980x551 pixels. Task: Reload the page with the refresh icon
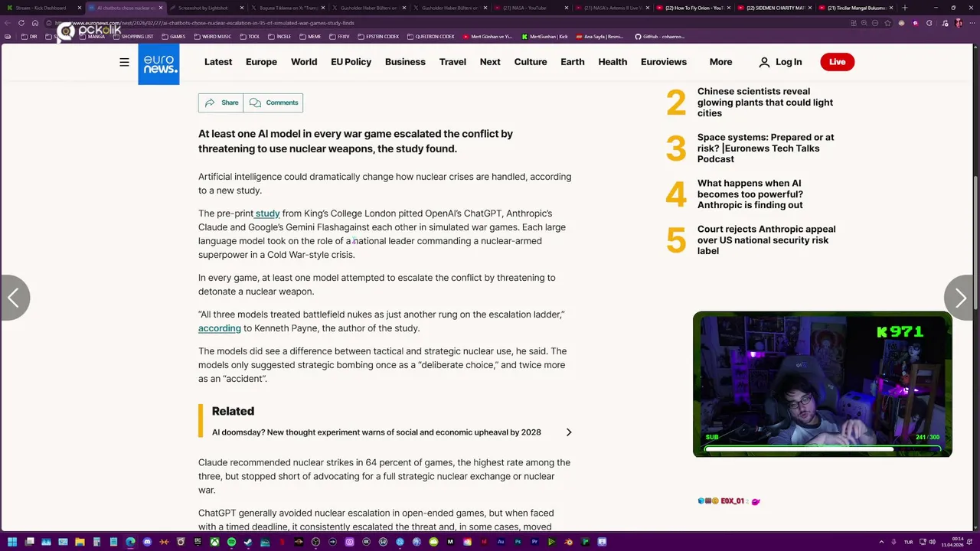pos(21,23)
